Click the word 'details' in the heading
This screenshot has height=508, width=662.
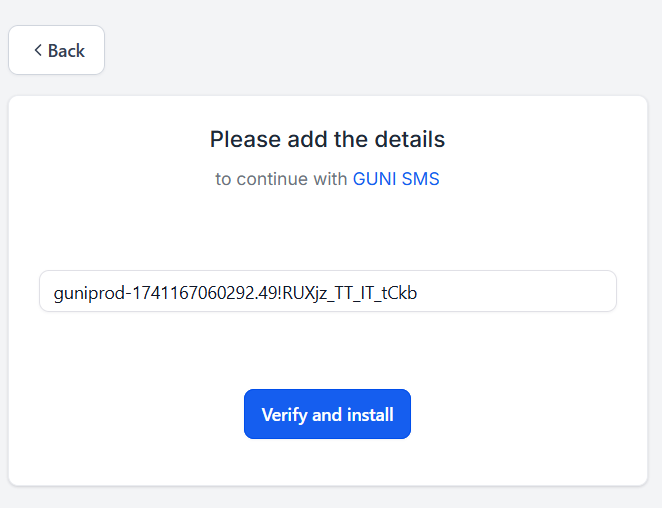pyautogui.click(x=410, y=139)
